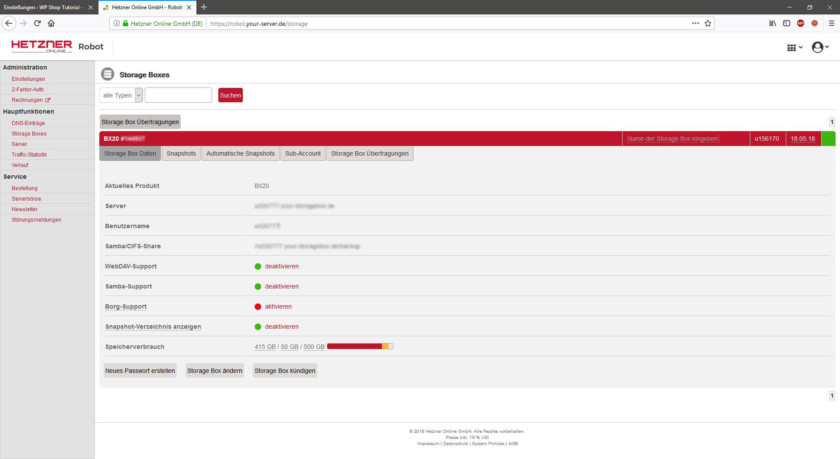The height and width of the screenshot is (459, 840).
Task: Deactivate Samba-Support
Action: click(x=281, y=286)
